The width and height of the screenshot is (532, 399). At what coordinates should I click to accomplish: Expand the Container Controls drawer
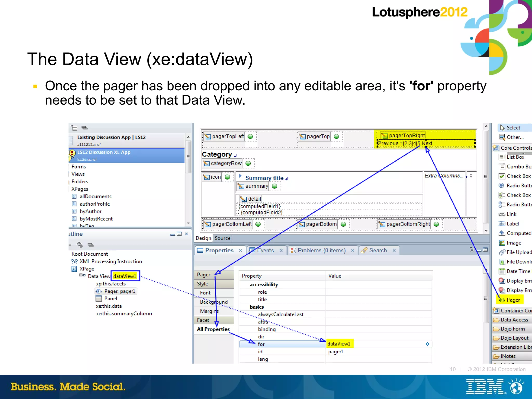(512, 310)
